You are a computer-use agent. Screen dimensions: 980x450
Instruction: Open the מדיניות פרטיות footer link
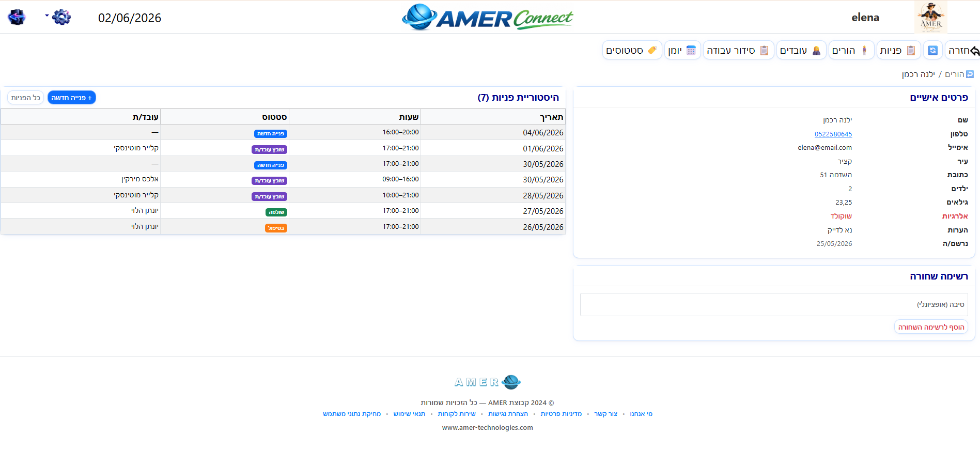[x=561, y=414]
